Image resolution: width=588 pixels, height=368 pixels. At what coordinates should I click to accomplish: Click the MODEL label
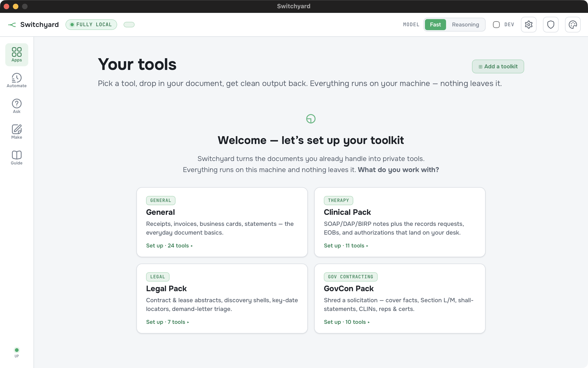(411, 25)
